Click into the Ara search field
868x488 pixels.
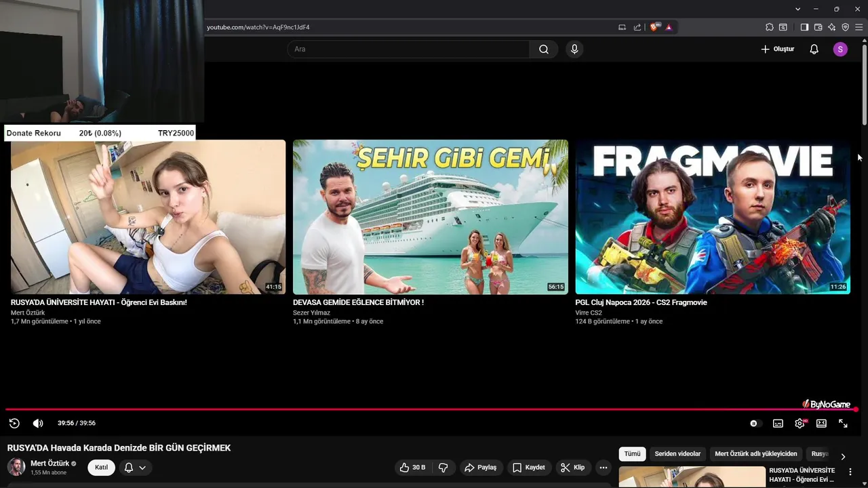coord(408,49)
